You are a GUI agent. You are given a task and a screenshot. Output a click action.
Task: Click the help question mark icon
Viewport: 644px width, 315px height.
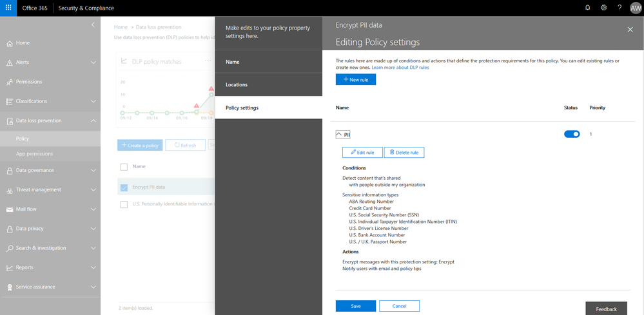pos(620,8)
